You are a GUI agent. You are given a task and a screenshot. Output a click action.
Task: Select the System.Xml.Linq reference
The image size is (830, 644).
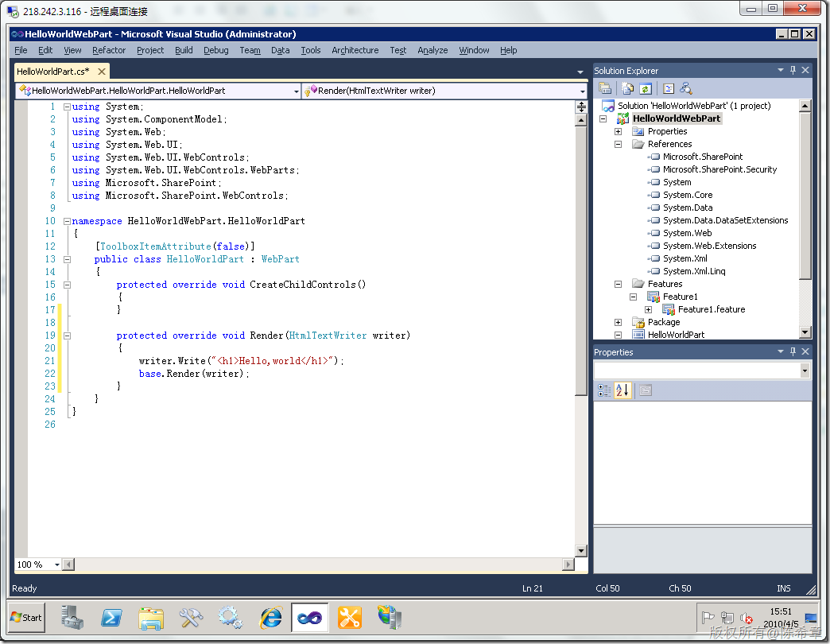pyautogui.click(x=694, y=271)
